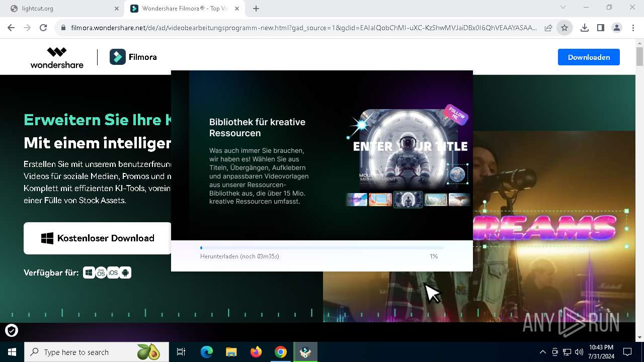Click the second thumbnail in installer carousel
This screenshot has height=362, width=644.
pos(380,200)
